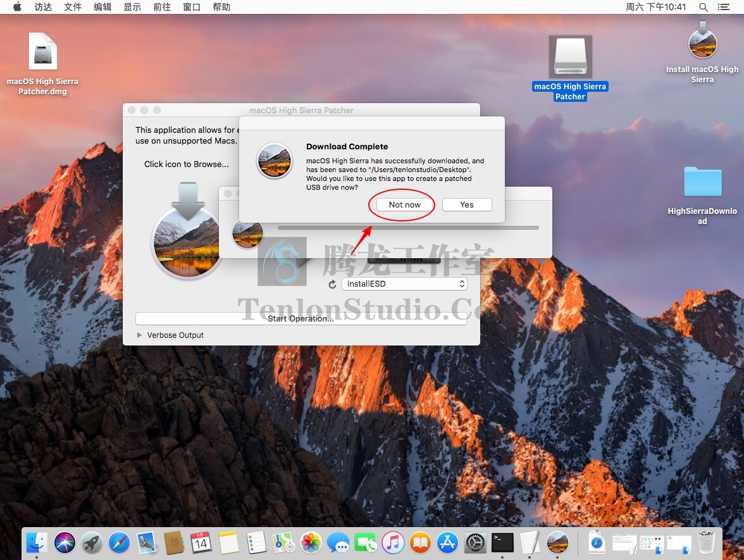Open Maps from the Dock
Screen dimensions: 744x560
[x=283, y=542]
